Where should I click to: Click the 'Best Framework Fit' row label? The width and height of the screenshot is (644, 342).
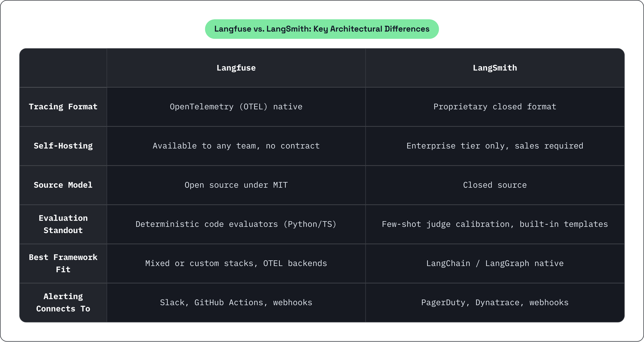point(63,263)
